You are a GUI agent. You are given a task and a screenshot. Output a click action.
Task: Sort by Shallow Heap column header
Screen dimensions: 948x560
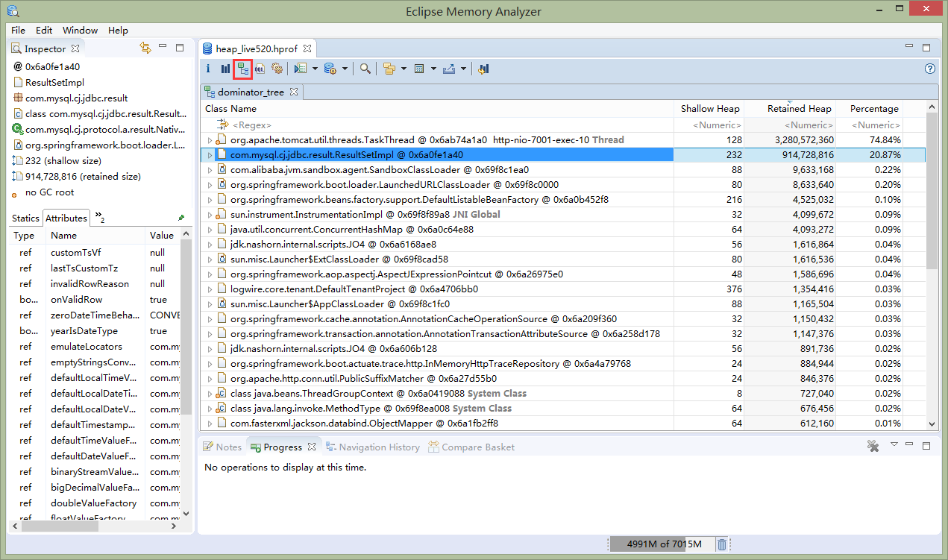click(709, 109)
